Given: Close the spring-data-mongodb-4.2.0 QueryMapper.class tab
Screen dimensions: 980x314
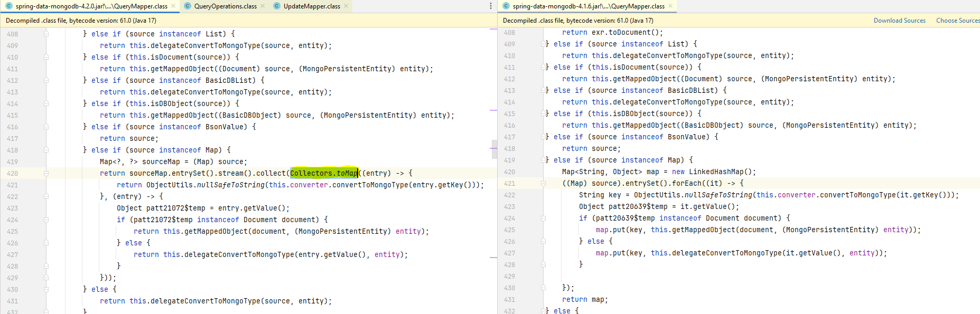Looking at the screenshot, I should click(x=173, y=6).
